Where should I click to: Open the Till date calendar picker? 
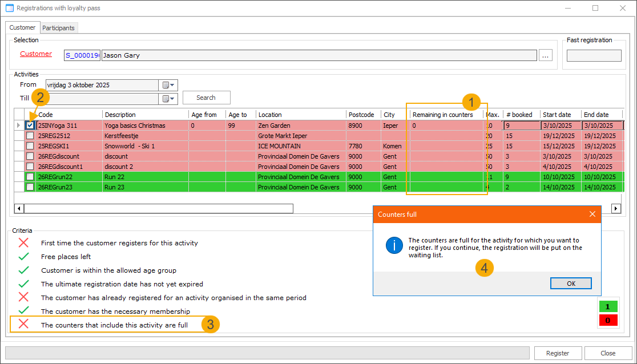(168, 99)
